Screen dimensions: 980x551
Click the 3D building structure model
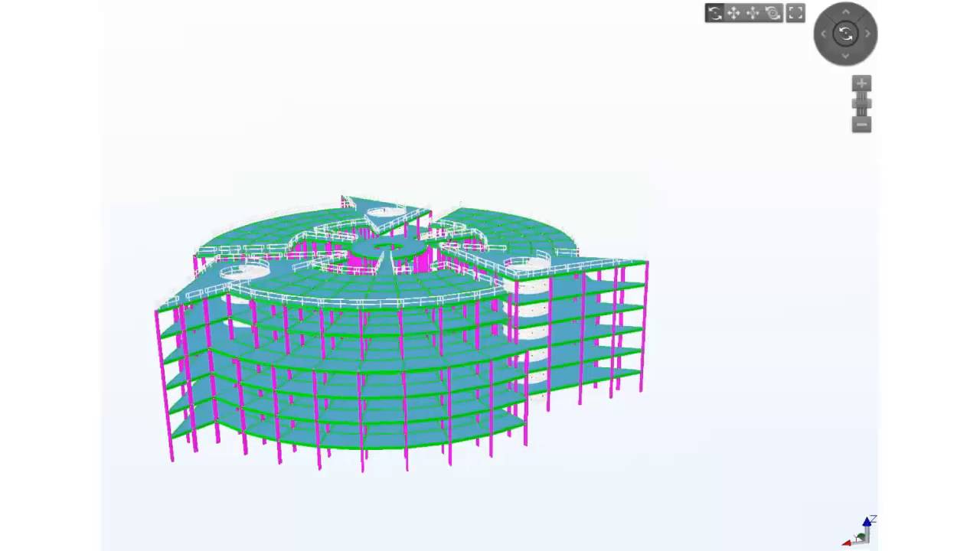coord(402,333)
